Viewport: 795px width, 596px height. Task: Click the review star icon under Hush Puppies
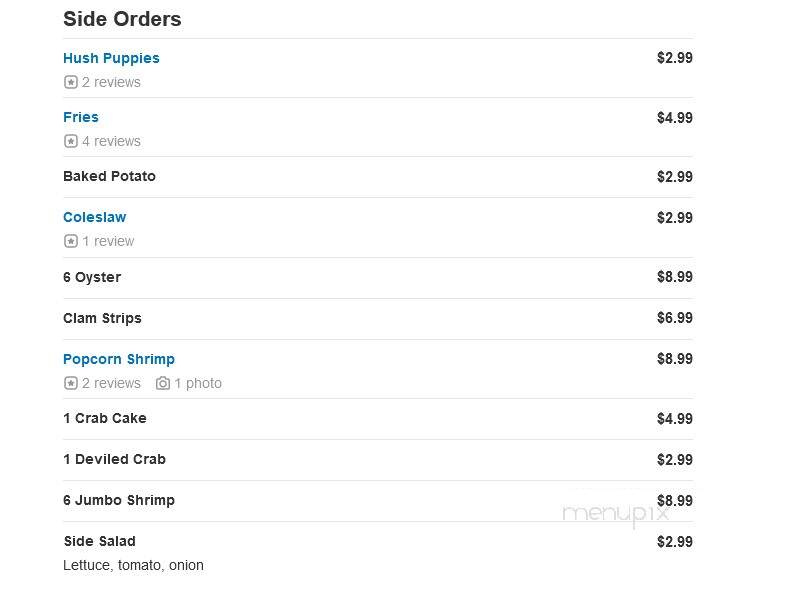tap(70, 82)
